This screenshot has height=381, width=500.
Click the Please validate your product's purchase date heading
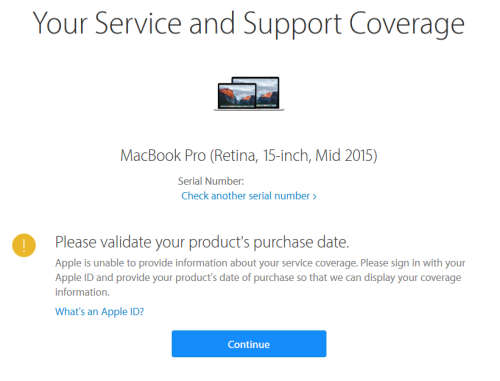202,242
